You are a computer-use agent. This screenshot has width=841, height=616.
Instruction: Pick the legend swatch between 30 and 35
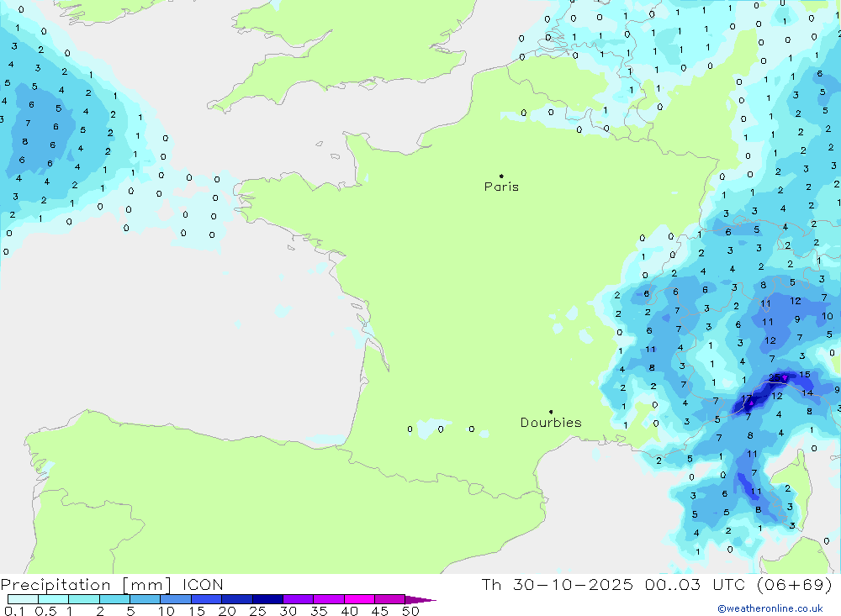tap(298, 599)
